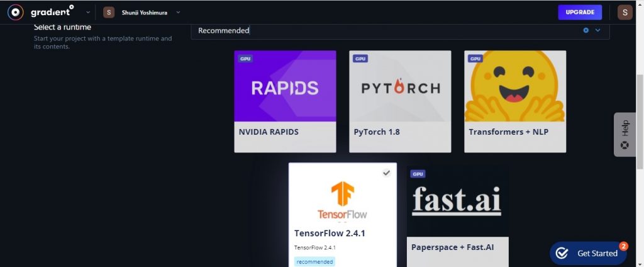This screenshot has height=267, width=644.
Task: Select the Transformers + NLP runtime card
Action: tap(515, 101)
